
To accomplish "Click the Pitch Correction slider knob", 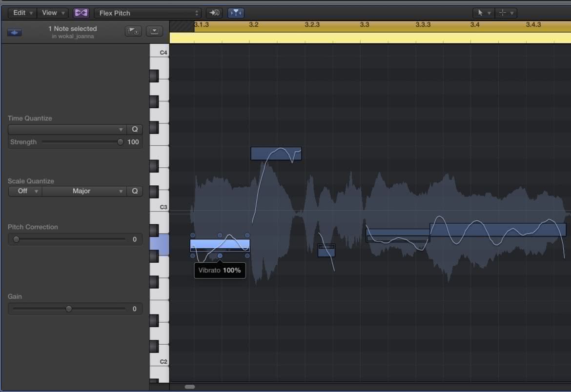I will click(16, 239).
